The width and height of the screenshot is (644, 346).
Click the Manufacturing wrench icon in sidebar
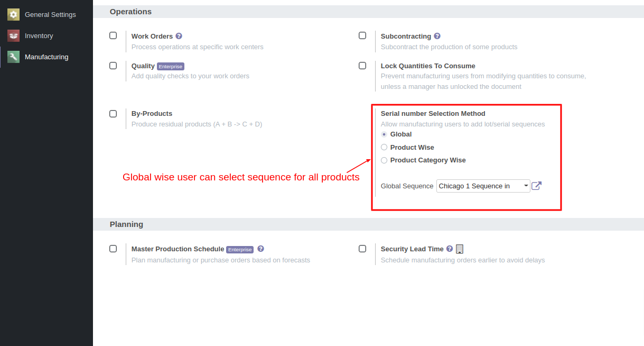point(13,57)
